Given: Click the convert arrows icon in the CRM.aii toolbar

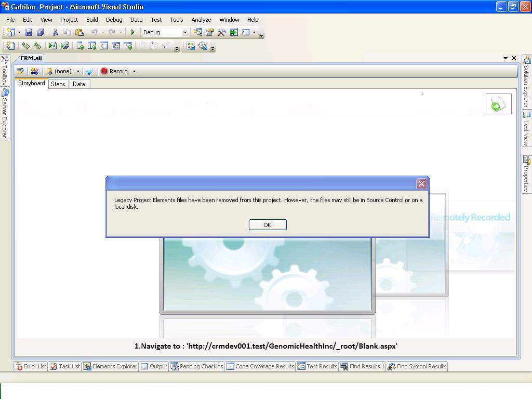Looking at the screenshot, I should point(35,71).
